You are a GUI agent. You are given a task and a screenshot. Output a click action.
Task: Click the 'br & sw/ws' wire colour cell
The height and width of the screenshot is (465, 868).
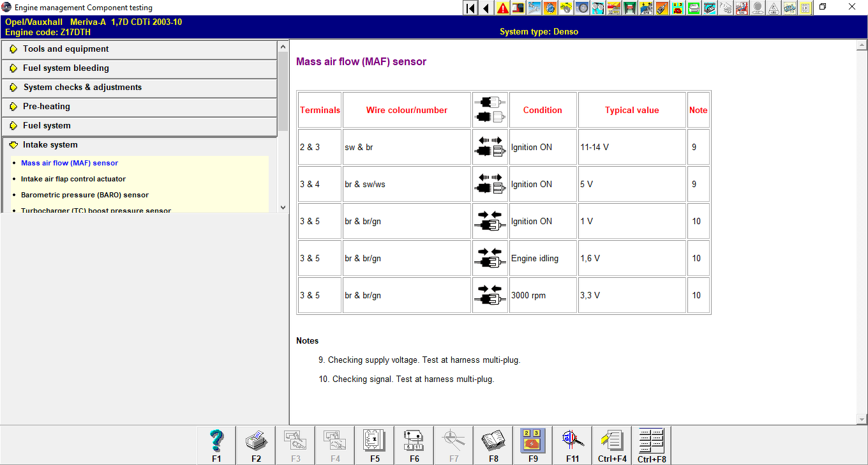pos(407,184)
